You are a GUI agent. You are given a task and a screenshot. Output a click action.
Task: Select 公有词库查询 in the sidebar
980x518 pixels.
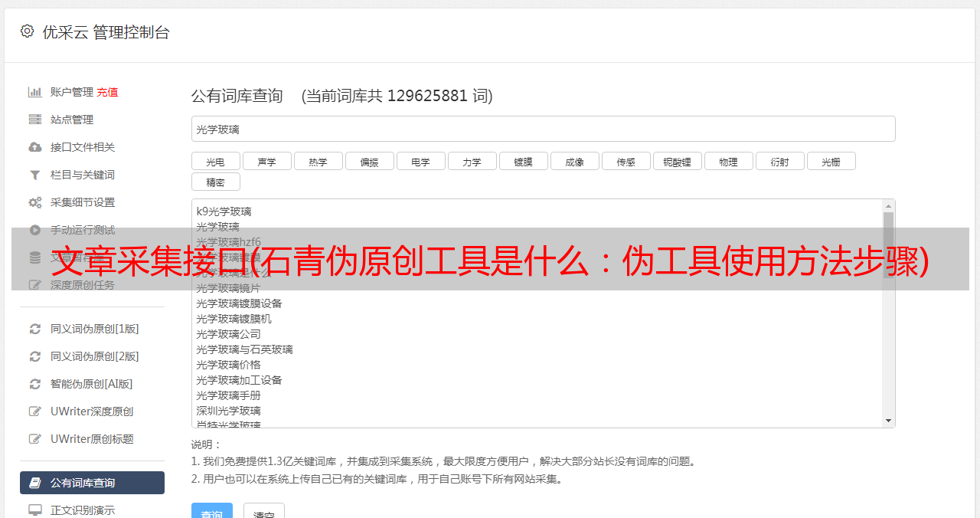[92, 483]
